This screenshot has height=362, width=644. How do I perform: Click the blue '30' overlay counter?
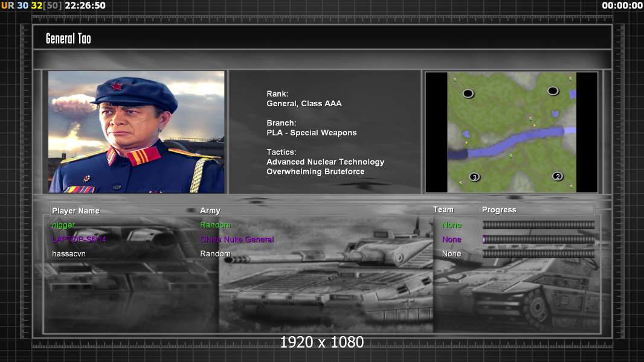tap(22, 5)
